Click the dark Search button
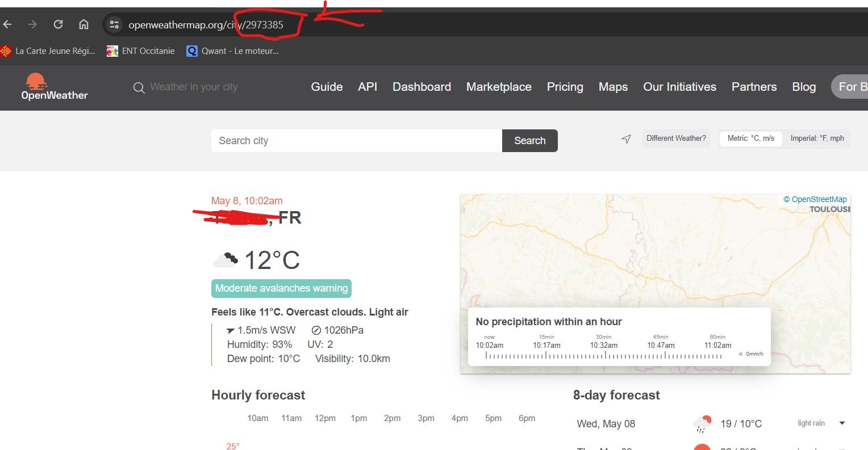868x450 pixels. click(x=530, y=141)
